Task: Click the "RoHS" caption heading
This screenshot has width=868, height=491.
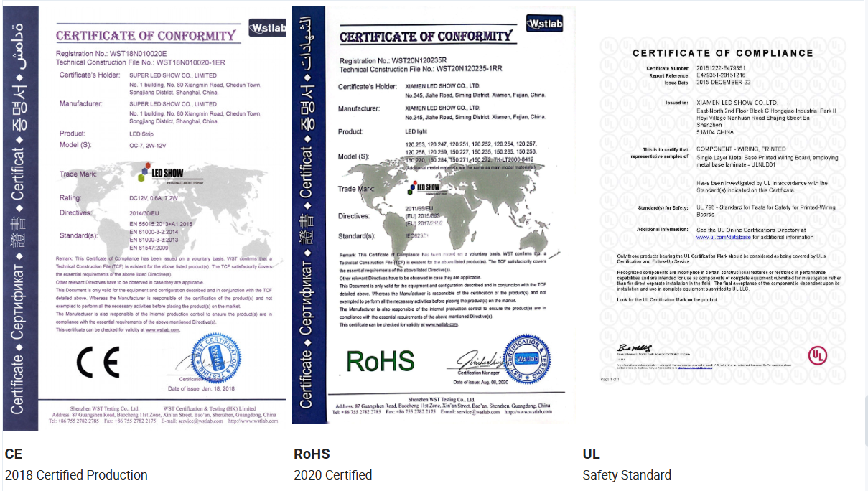Action: click(312, 454)
